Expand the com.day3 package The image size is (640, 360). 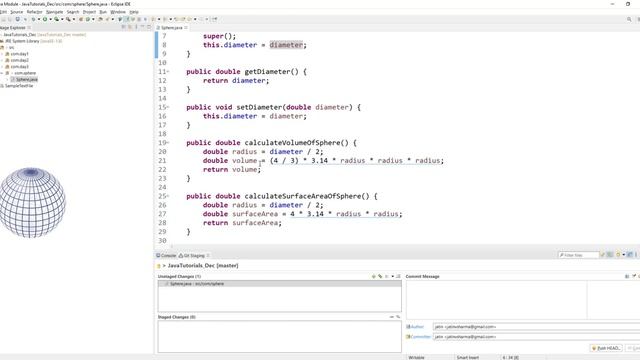2,67
